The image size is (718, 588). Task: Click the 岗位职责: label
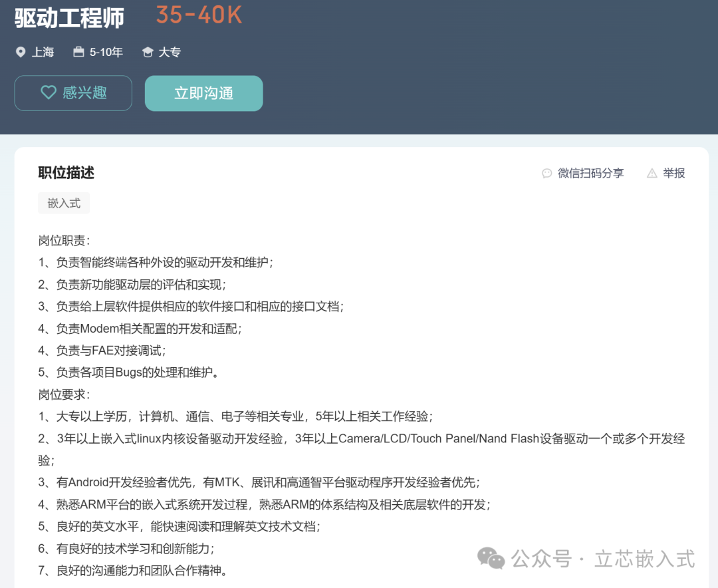pos(64,241)
